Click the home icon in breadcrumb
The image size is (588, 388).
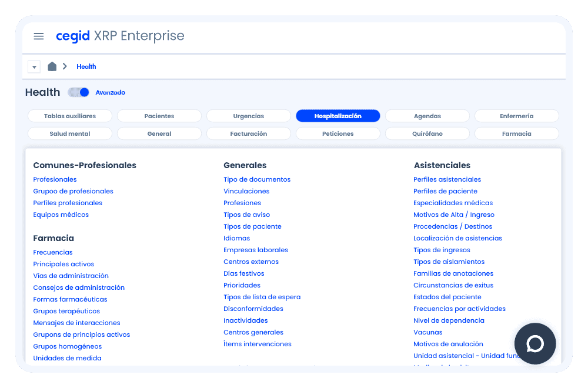click(x=52, y=66)
